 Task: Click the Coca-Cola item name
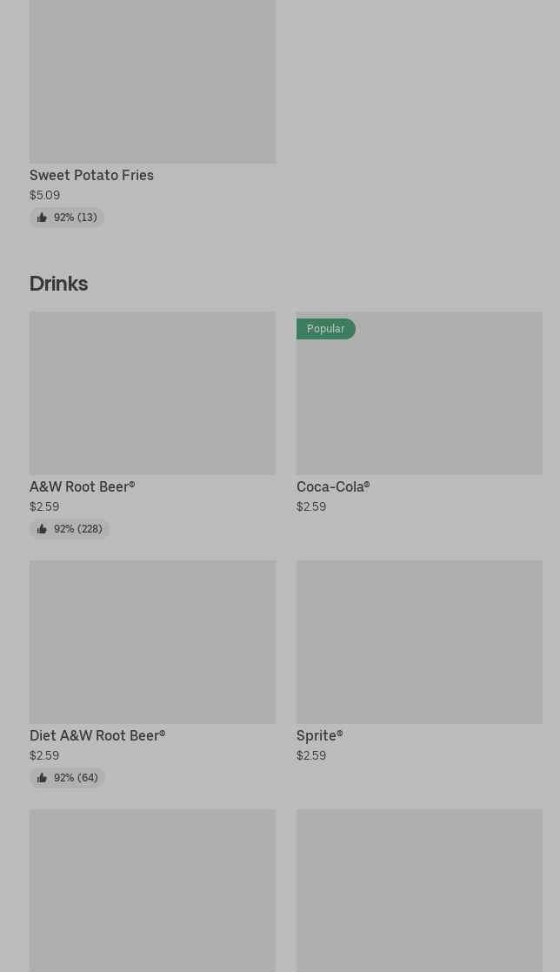click(x=333, y=486)
